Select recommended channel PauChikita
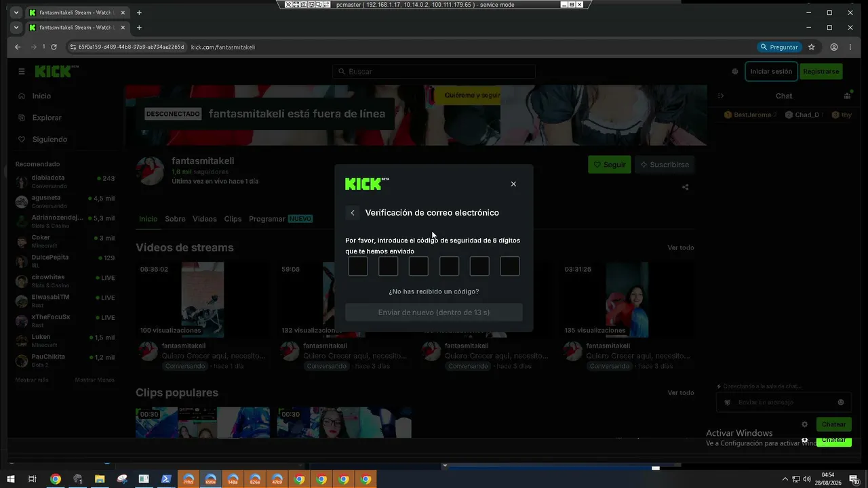The image size is (868, 488). 66,360
